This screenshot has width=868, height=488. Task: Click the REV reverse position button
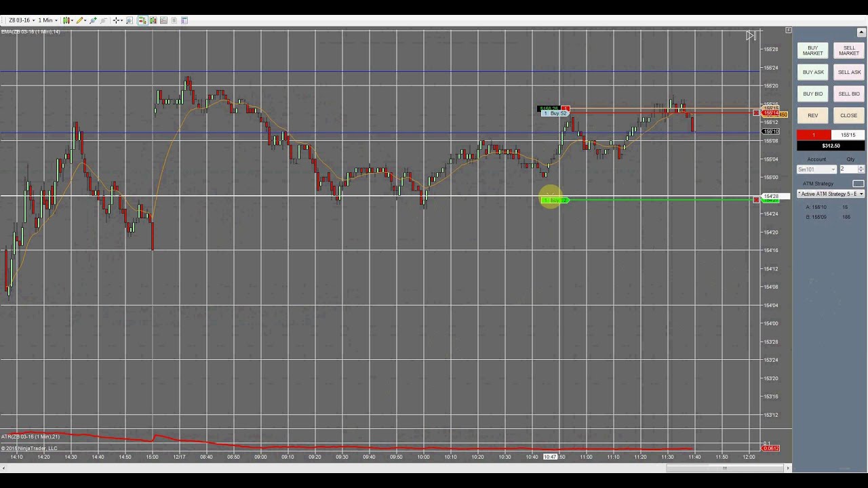pyautogui.click(x=812, y=116)
